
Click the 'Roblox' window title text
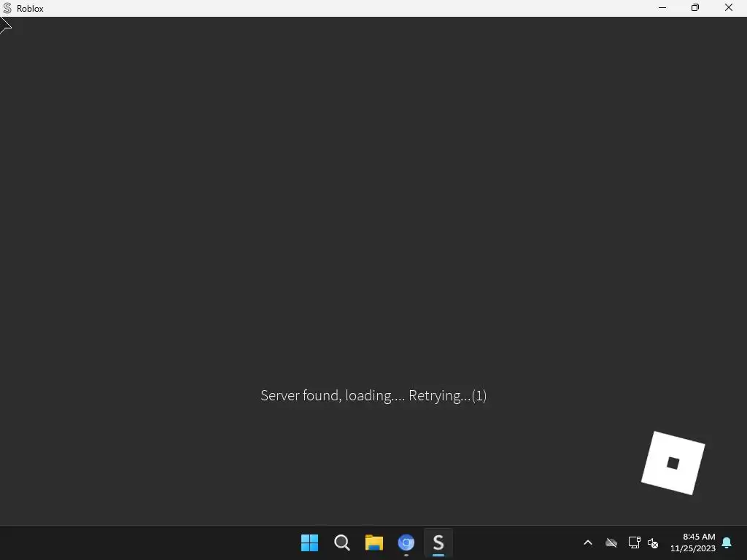coord(30,9)
